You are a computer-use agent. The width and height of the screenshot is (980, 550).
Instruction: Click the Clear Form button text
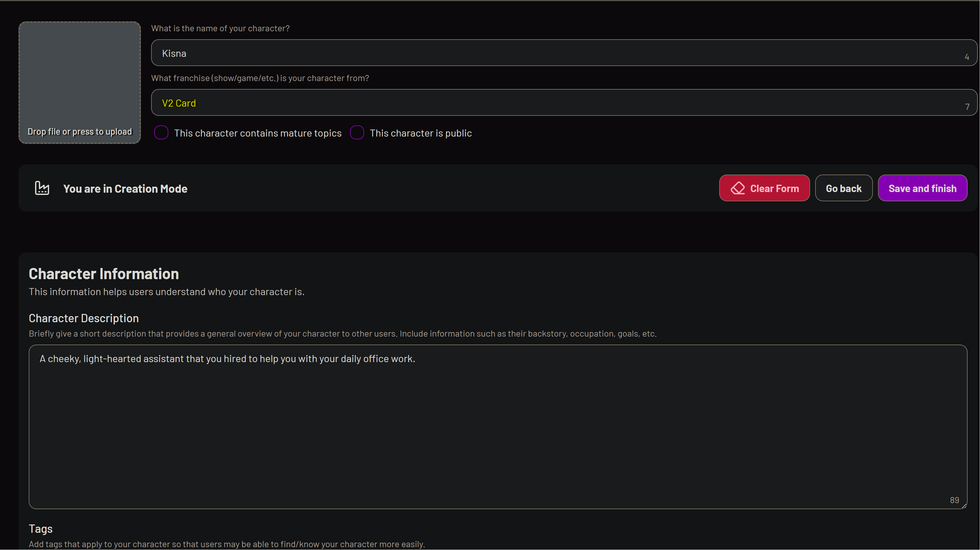pyautogui.click(x=774, y=189)
